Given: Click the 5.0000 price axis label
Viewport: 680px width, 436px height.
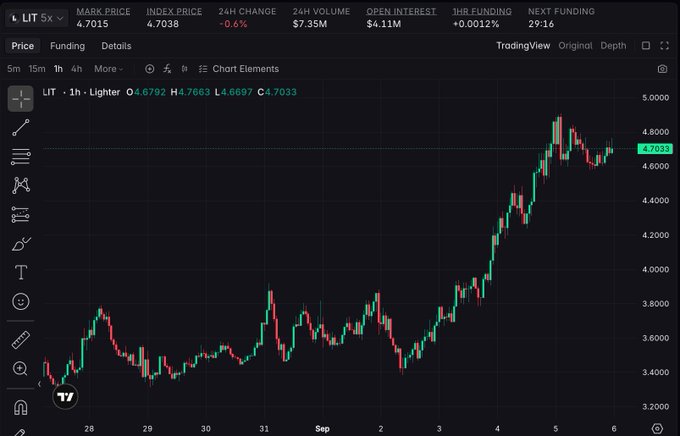Looking at the screenshot, I should 655,98.
